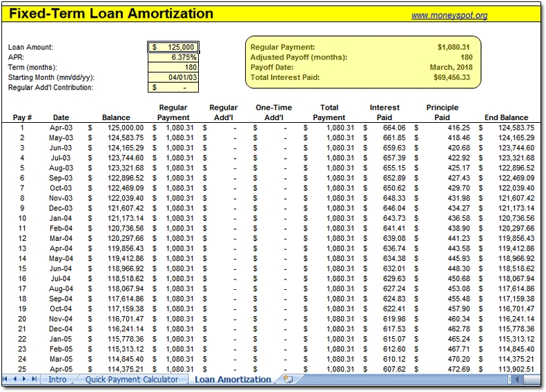
Task: Switch to the Intro sheet tab
Action: [58, 380]
